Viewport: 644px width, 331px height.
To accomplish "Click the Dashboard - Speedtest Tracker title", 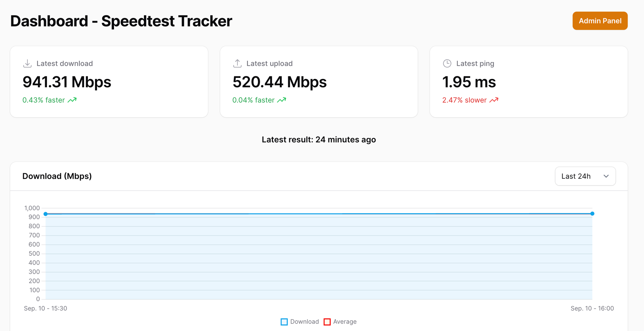I will (121, 21).
